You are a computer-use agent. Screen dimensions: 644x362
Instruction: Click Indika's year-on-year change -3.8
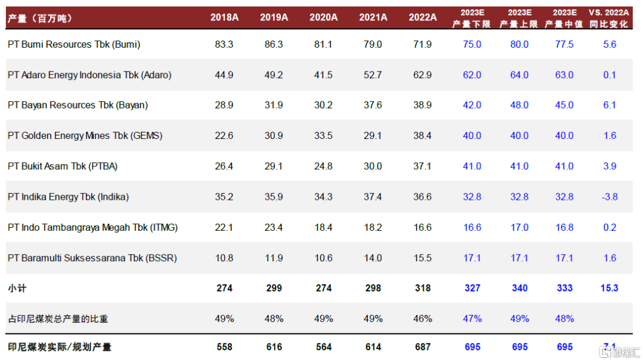609,197
